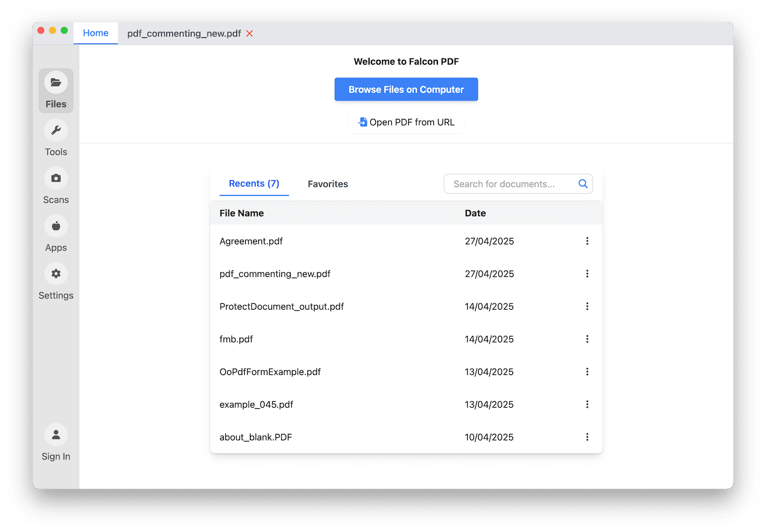This screenshot has height=532, width=766.
Task: Click the Settings label in sidebar
Action: pyautogui.click(x=56, y=295)
